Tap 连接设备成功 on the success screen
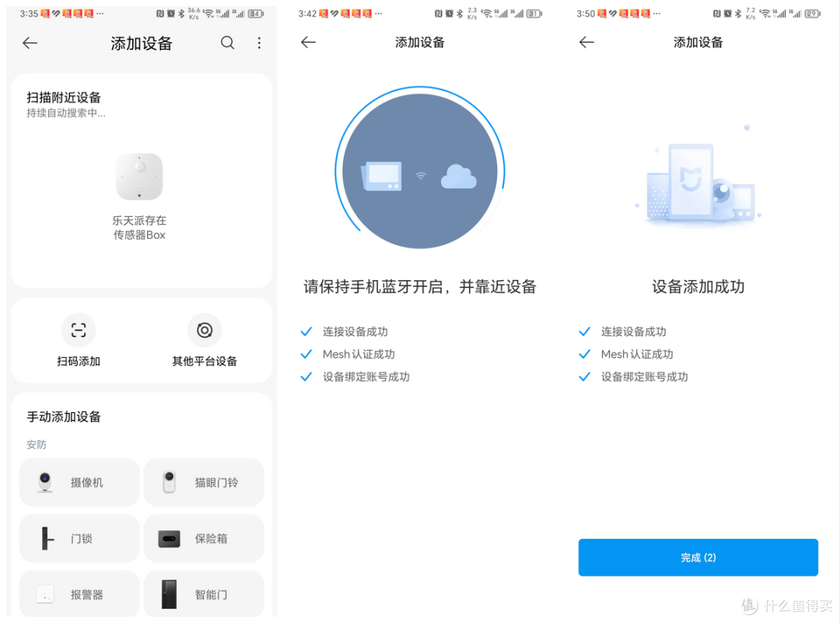Viewport: 840px width, 623px height. 634,331
